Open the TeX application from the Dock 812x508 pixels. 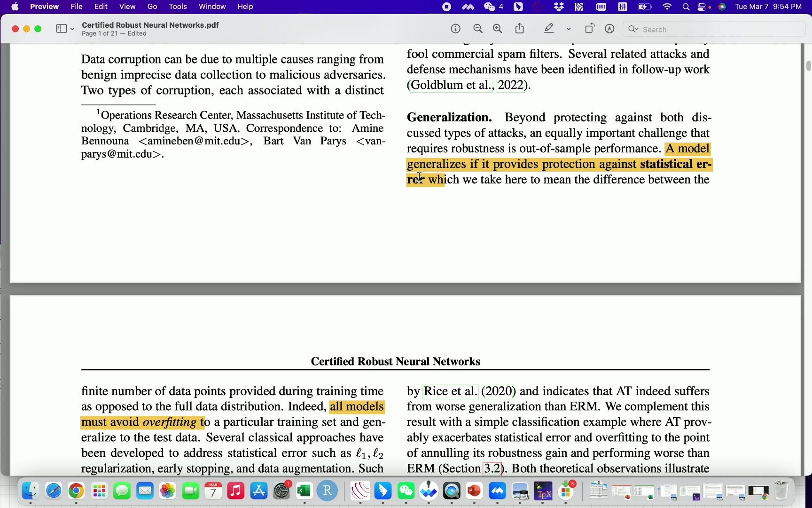click(543, 491)
